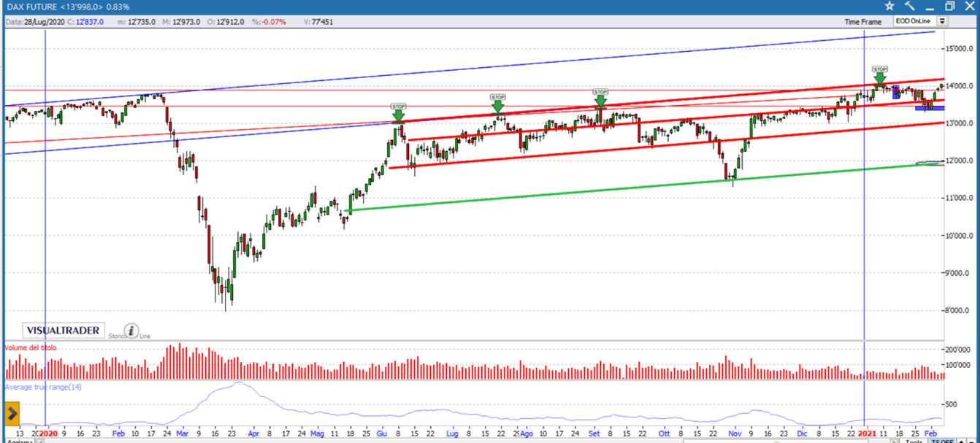Click the 500 ATR axis label
The height and width of the screenshot is (443, 980).
tap(952, 404)
